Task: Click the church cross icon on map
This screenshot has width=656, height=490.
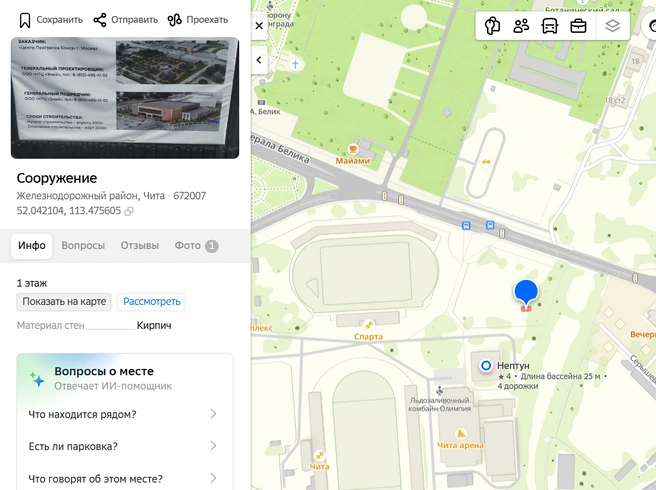Action: tap(295, 64)
